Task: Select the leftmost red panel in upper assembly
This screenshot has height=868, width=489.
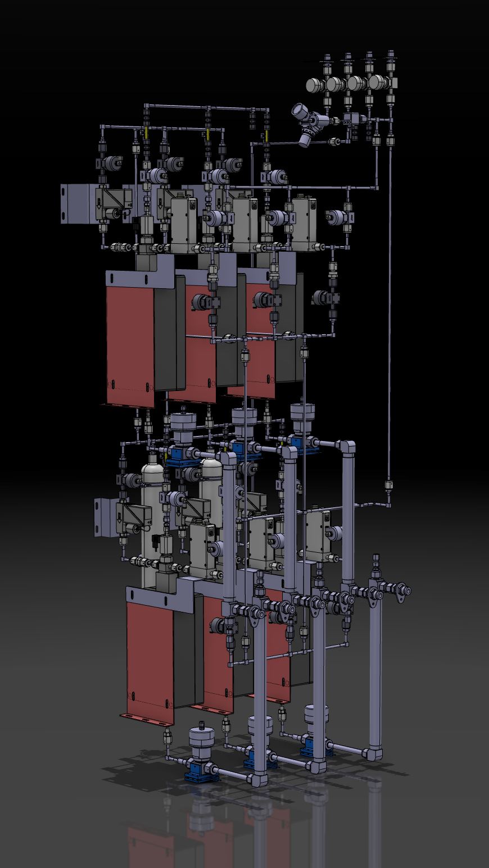Action: [130, 346]
